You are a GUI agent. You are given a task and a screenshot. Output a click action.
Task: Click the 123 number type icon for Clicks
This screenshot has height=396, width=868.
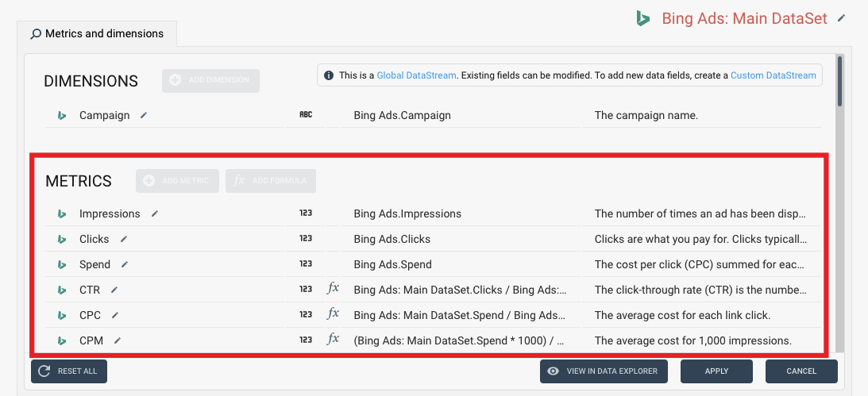[306, 239]
